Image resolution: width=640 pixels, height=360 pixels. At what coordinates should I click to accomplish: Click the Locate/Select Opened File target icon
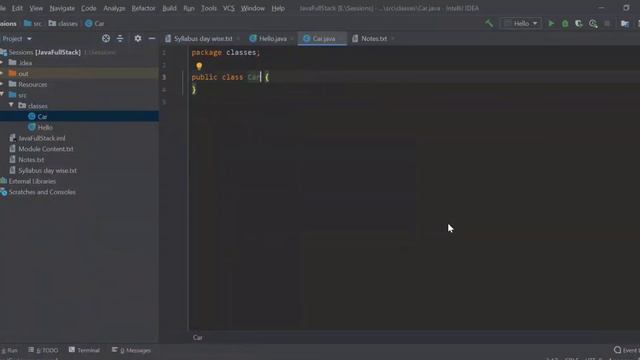[x=106, y=38]
